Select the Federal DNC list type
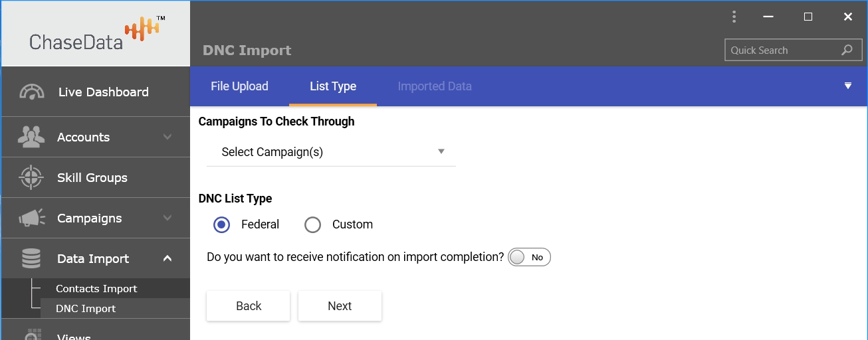The image size is (868, 340). [x=222, y=224]
